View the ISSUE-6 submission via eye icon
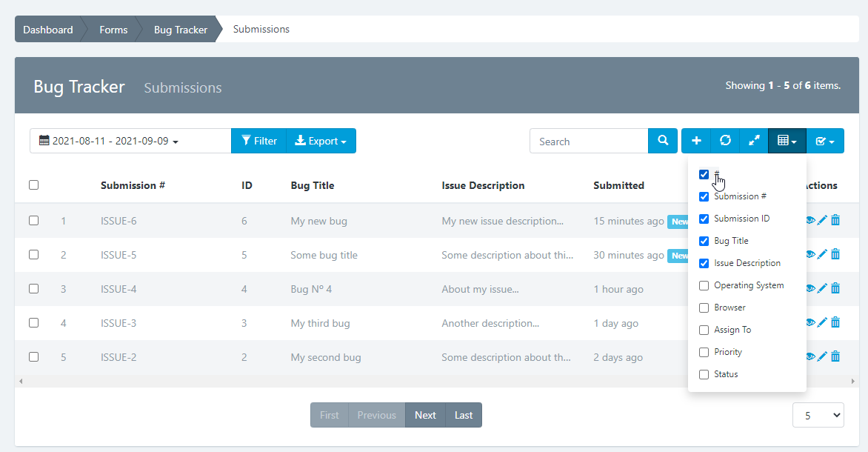 pyautogui.click(x=810, y=220)
